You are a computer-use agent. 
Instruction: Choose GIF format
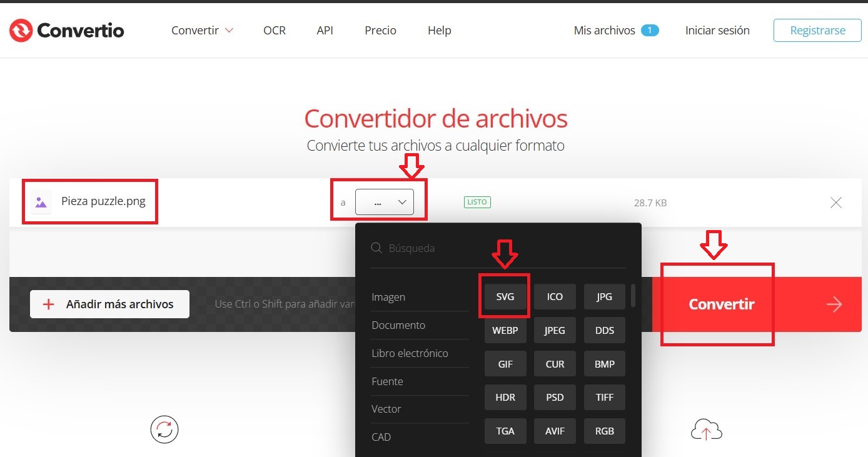505,364
